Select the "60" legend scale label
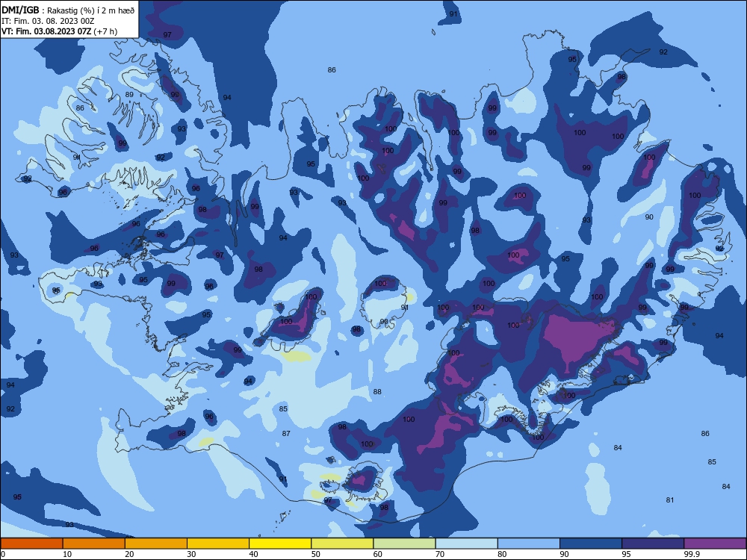The width and height of the screenshot is (747, 560). pyautogui.click(x=378, y=554)
